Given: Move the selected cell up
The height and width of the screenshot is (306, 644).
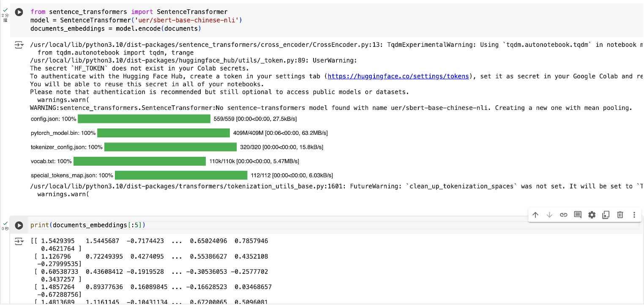Looking at the screenshot, I should [535, 215].
